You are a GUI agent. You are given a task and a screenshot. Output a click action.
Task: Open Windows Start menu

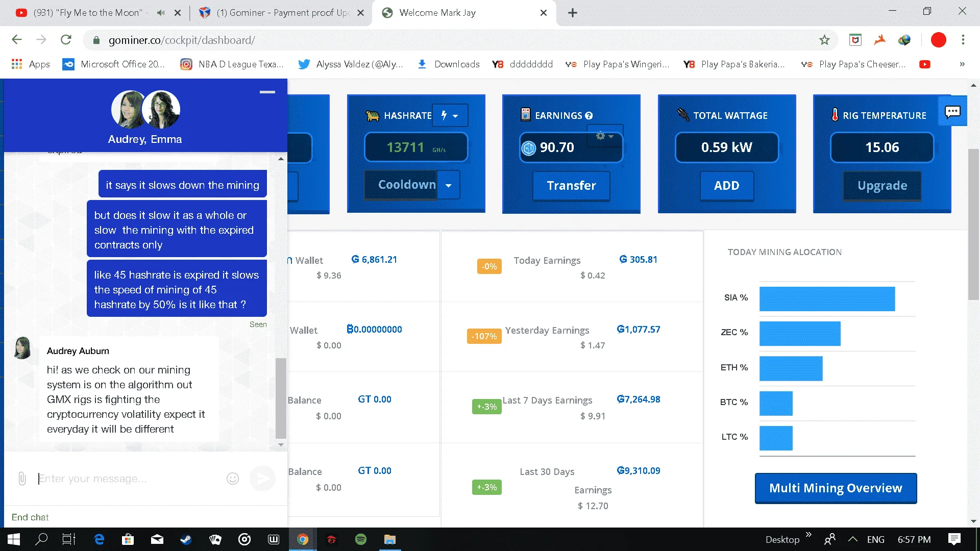14,539
